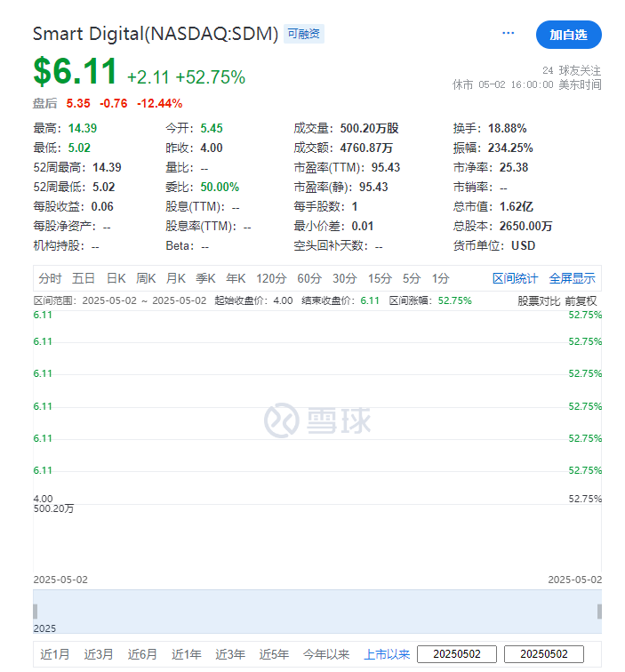Click the after-hours price 5.35
This screenshot has width=625, height=672.
pos(78,103)
